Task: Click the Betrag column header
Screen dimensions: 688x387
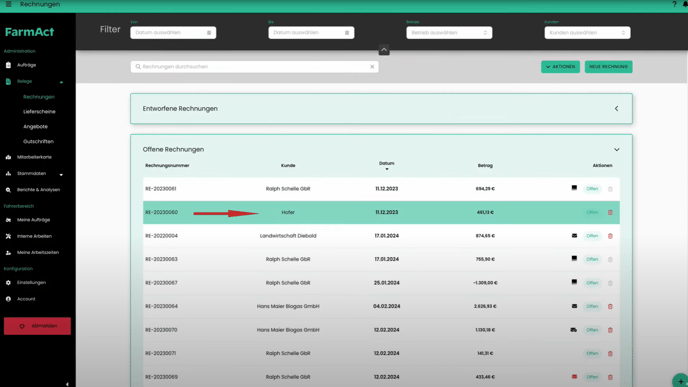Action: (485, 165)
